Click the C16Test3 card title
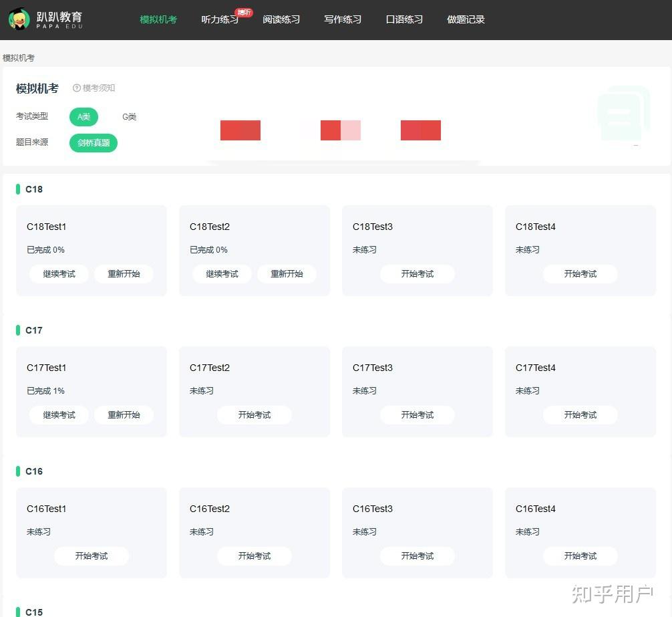Screen dimensions: 672x617 (373, 509)
